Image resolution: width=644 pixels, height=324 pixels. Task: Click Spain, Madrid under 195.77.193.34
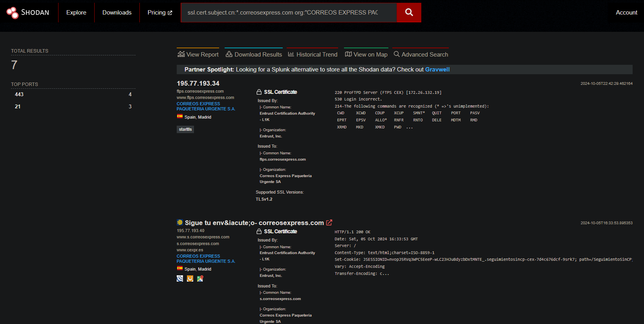point(198,117)
